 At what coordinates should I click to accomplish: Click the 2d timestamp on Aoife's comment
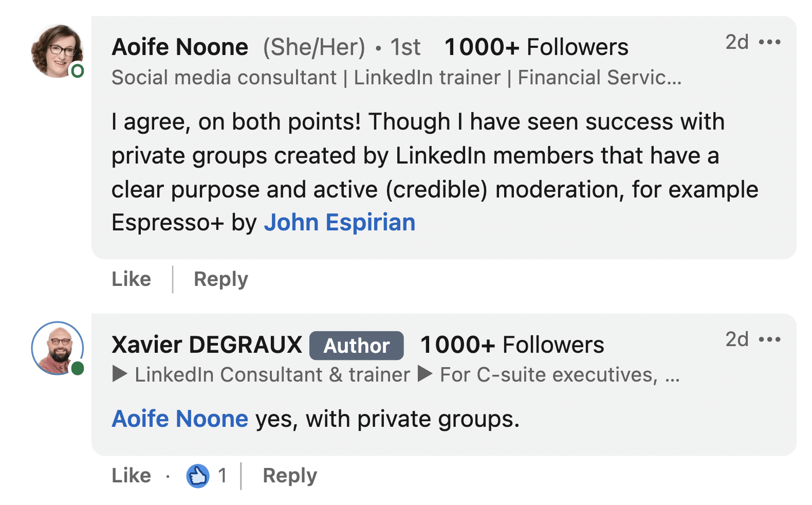click(x=737, y=42)
